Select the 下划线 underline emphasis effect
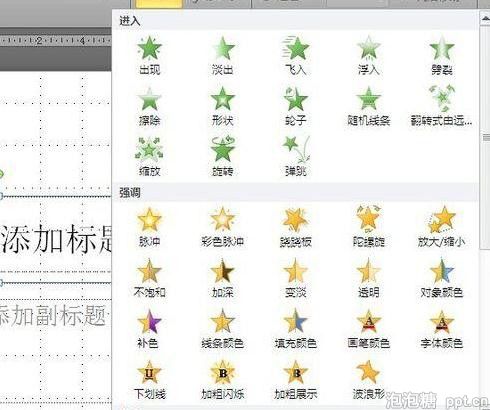Screen dimensions: 490x410 click(x=150, y=380)
